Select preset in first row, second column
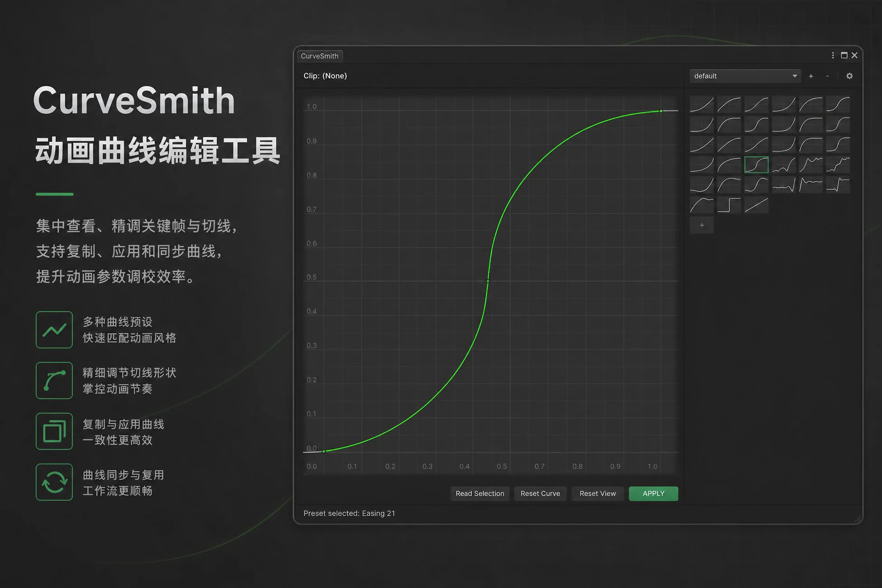This screenshot has width=882, height=588. pos(729,104)
